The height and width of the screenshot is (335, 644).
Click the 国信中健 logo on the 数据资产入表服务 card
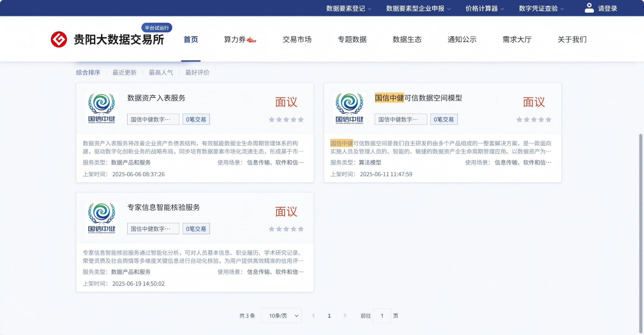[x=102, y=108]
